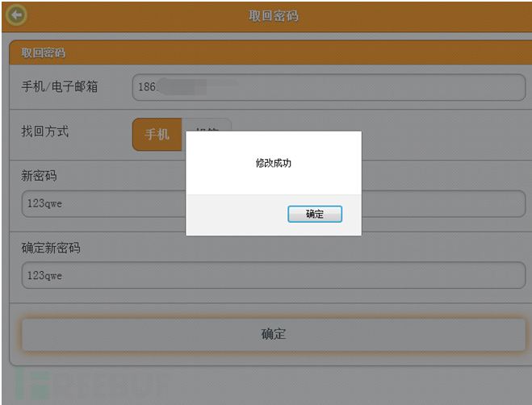Click the 确定新密码 label
This screenshot has width=532, height=405.
coord(51,248)
